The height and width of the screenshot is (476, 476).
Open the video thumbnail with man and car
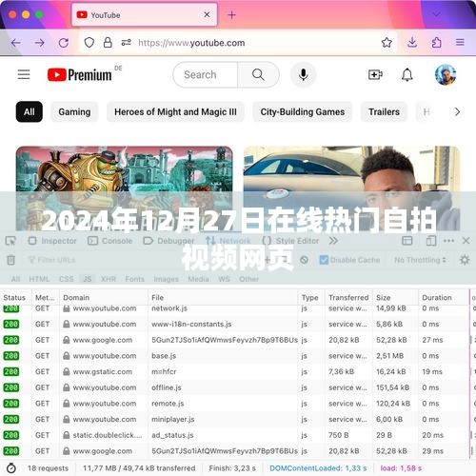[x=351, y=188]
